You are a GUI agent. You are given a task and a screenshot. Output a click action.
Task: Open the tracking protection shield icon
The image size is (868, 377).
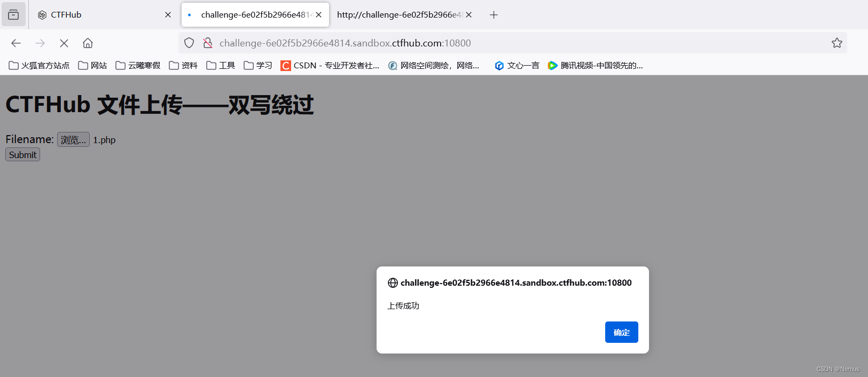coord(189,43)
